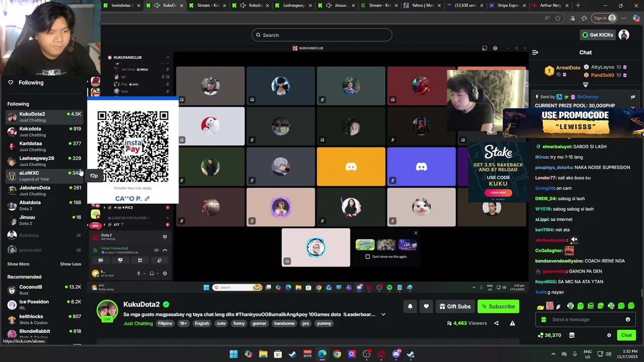The width and height of the screenshot is (644, 362).
Task: Focus the Kick search bar
Action: (322, 35)
